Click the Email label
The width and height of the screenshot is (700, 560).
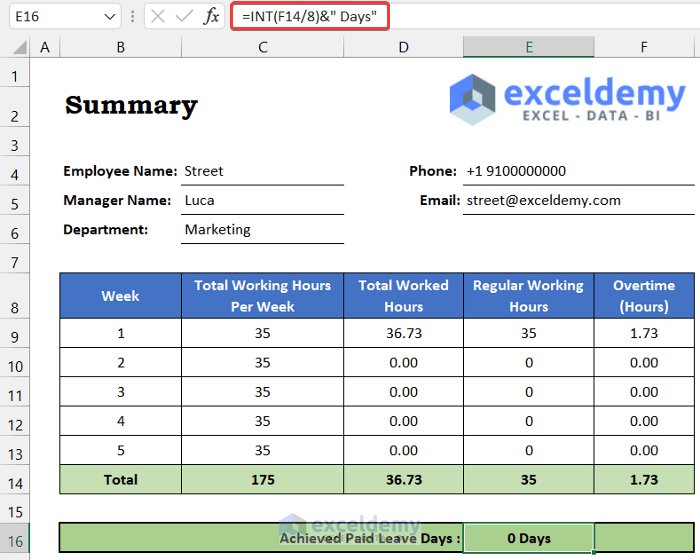pyautogui.click(x=439, y=201)
